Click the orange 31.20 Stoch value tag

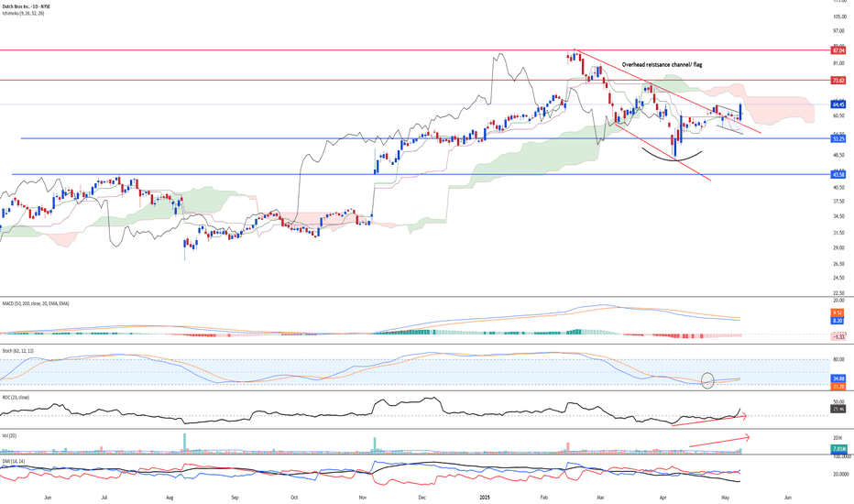pyautogui.click(x=838, y=387)
